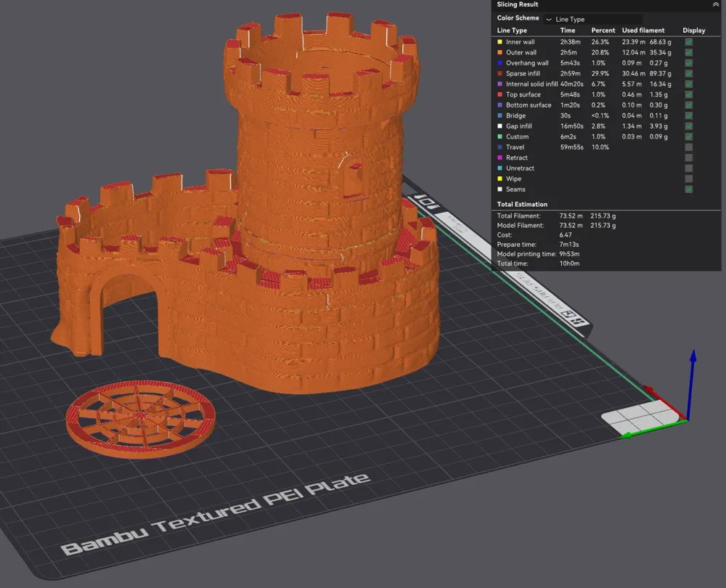Viewport: 726px width, 588px height.
Task: Enable Unretract display
Action: 688,168
